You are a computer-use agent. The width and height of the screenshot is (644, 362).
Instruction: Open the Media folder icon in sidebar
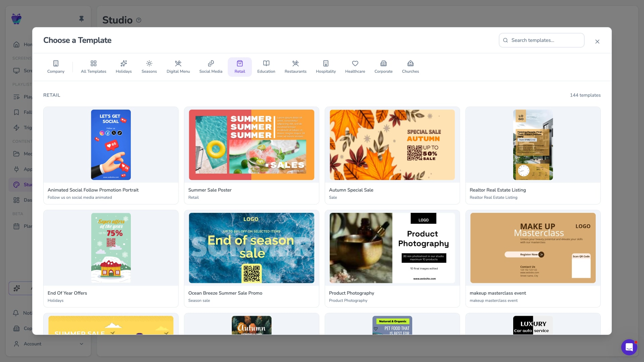(x=16, y=154)
